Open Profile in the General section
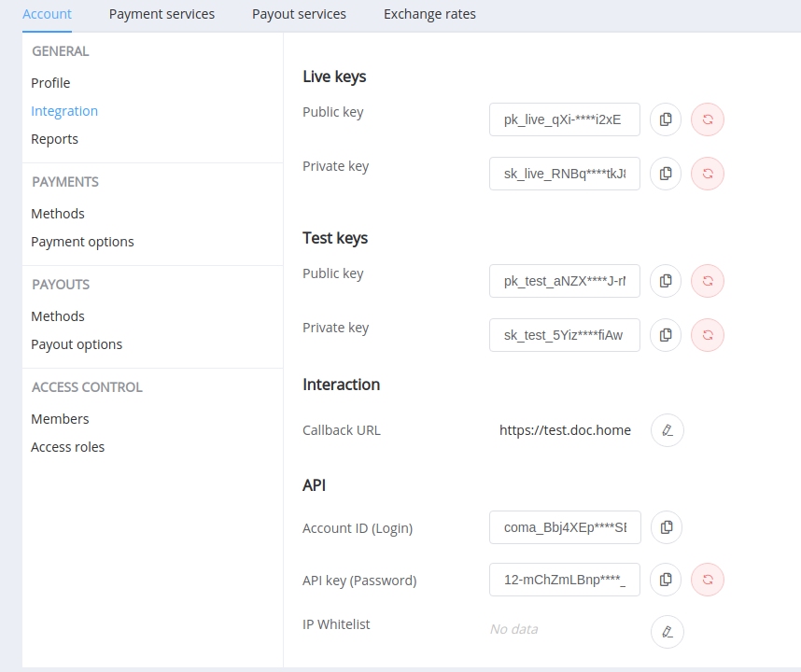801x672 pixels. pos(50,83)
